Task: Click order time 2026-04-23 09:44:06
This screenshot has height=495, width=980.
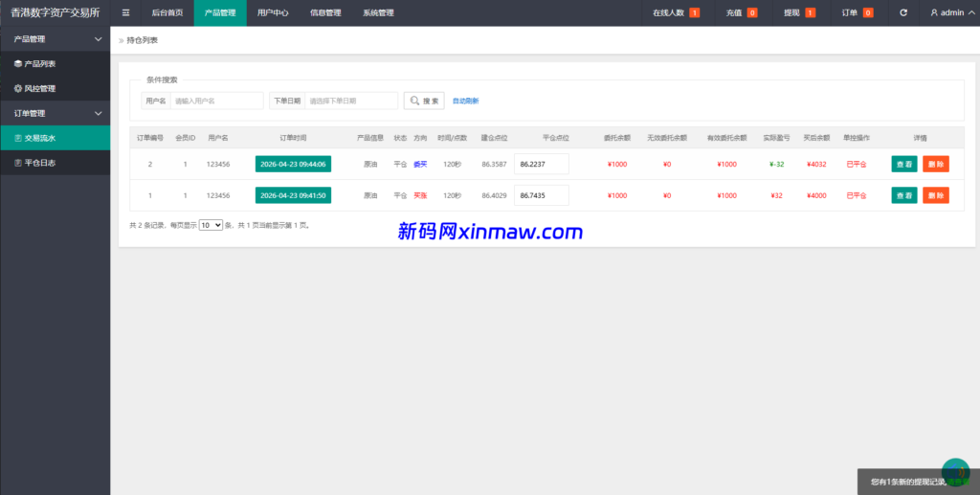Action: tap(293, 164)
